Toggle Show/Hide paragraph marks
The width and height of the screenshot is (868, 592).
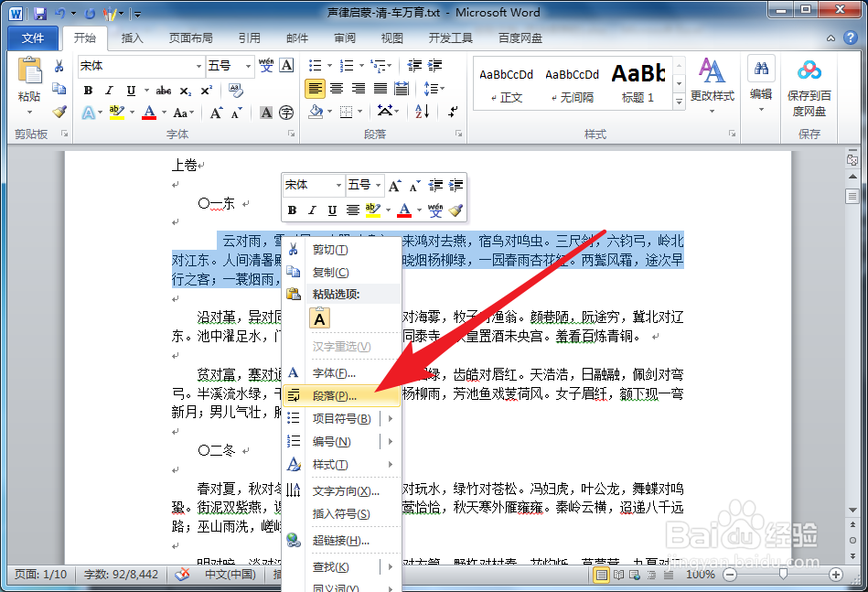coord(453,112)
